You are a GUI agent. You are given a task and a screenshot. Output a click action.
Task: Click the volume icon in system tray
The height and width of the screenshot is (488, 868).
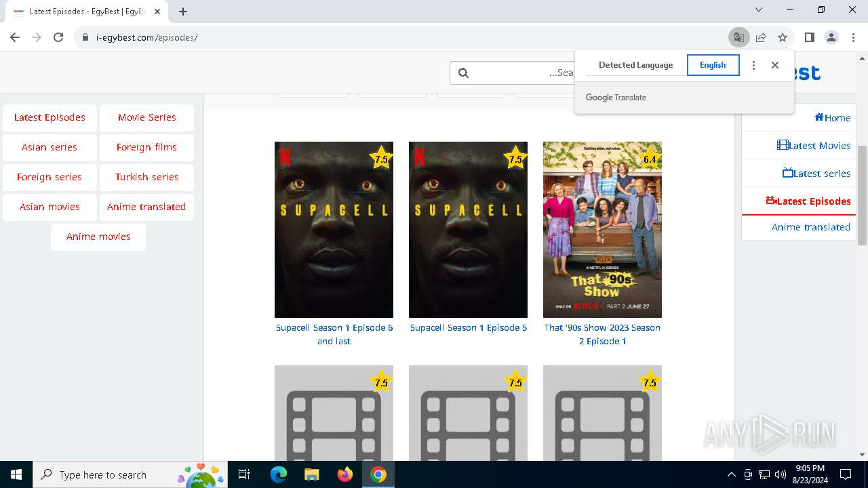pyautogui.click(x=780, y=474)
